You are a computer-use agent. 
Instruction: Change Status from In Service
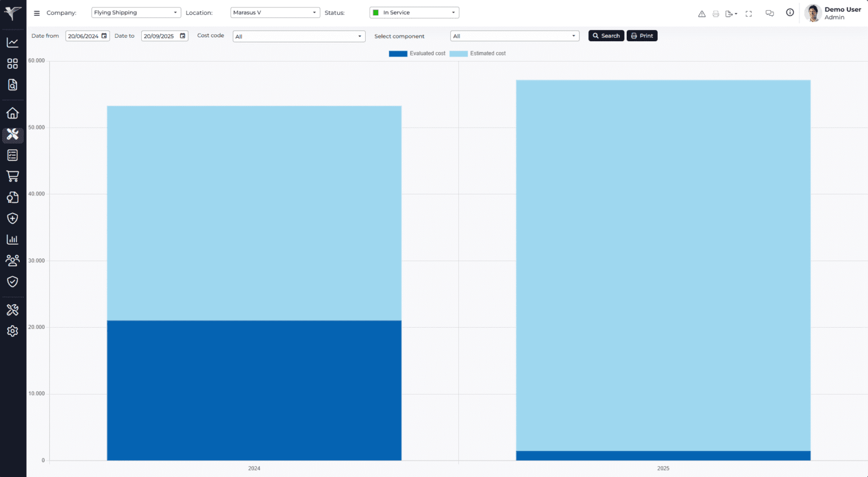pyautogui.click(x=414, y=12)
